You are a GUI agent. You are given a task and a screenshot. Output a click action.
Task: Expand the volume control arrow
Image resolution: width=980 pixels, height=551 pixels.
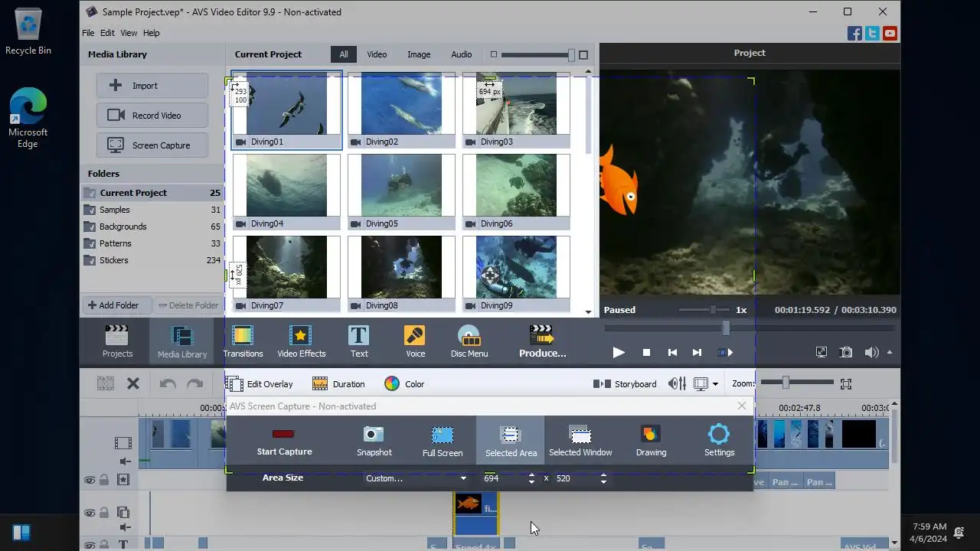point(890,353)
